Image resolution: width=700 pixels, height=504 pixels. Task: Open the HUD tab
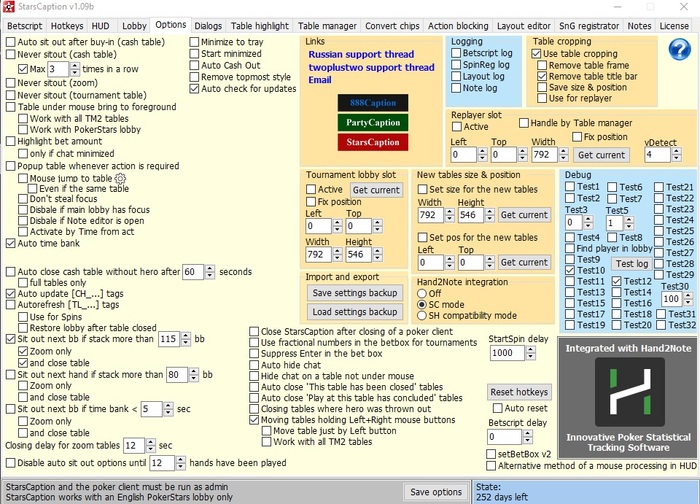pyautogui.click(x=100, y=26)
